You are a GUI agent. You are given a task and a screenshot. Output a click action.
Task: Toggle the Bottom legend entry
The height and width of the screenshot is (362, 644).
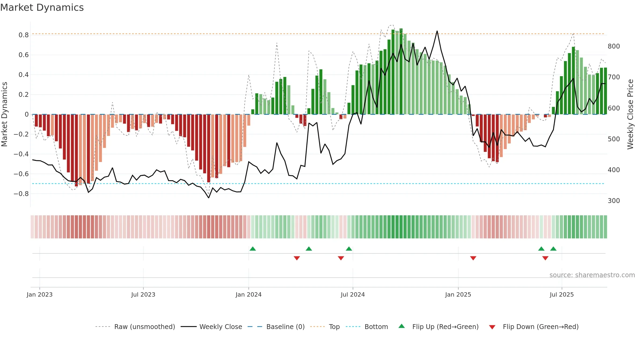367,327
